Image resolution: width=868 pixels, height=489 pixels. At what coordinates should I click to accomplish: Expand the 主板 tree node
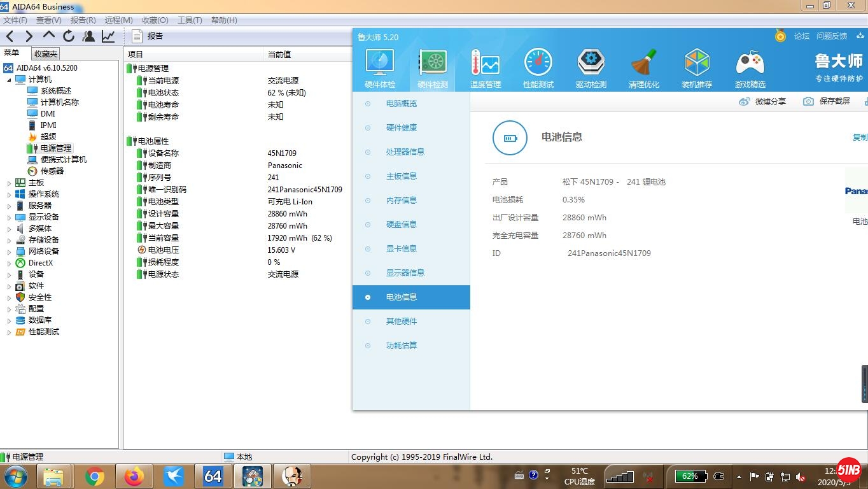click(9, 183)
